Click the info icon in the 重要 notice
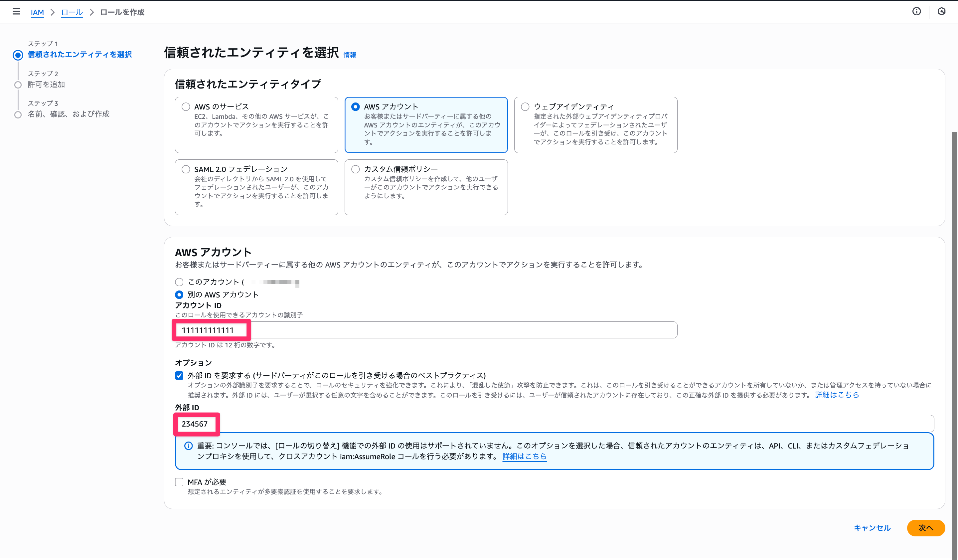 click(x=188, y=446)
